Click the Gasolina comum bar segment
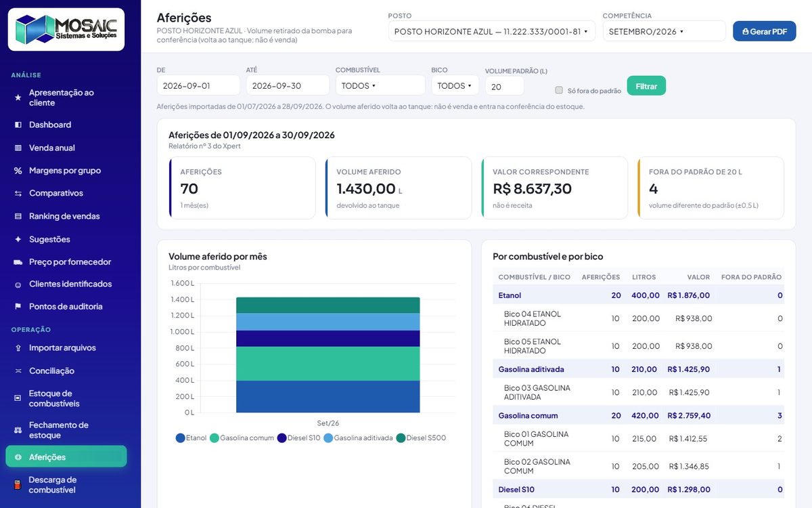 [x=328, y=364]
